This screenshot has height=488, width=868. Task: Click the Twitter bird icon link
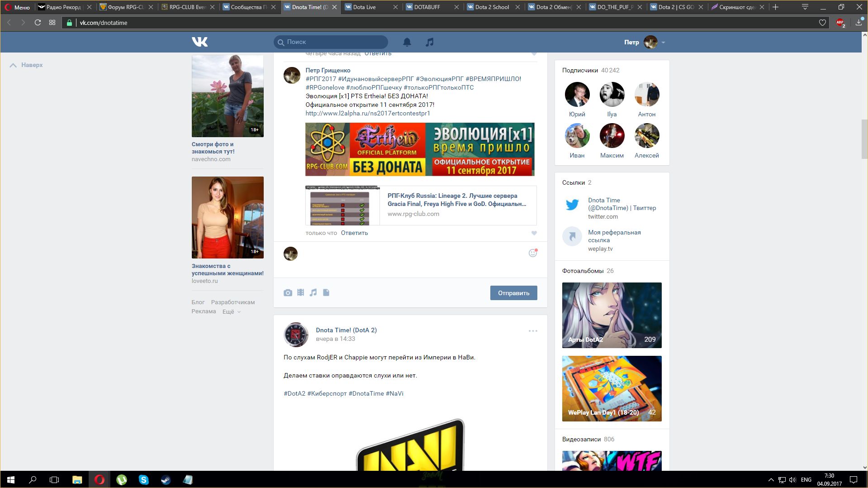572,205
